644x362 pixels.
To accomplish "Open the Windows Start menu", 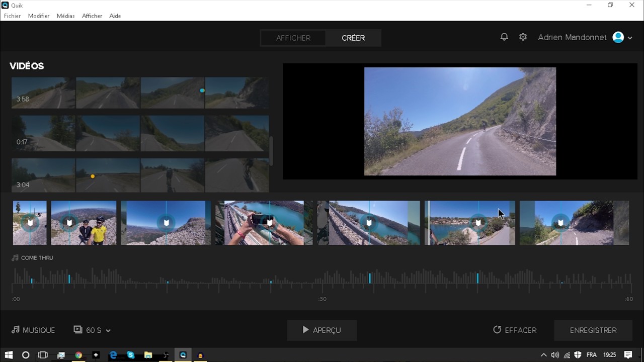I will tap(9, 355).
